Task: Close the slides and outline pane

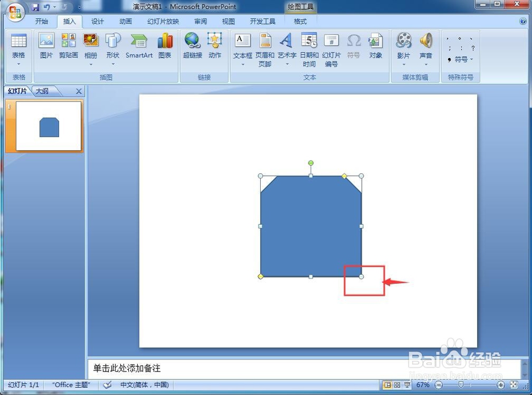Action: click(x=79, y=91)
